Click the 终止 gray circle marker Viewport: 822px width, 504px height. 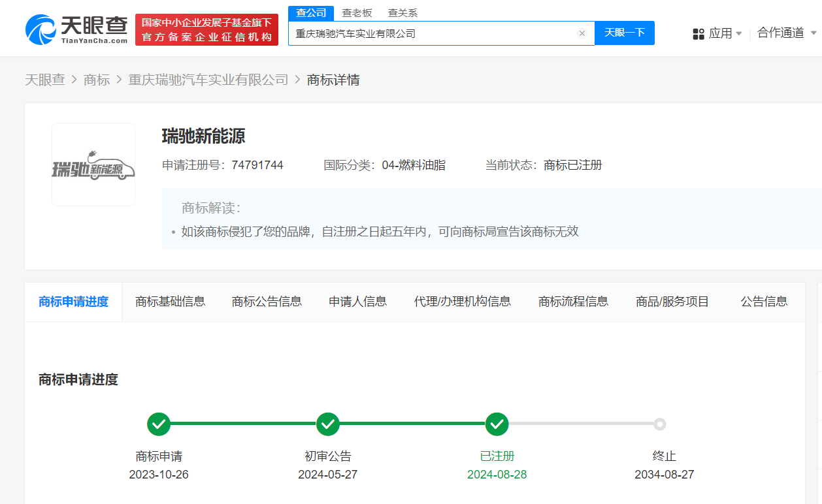pyautogui.click(x=660, y=424)
